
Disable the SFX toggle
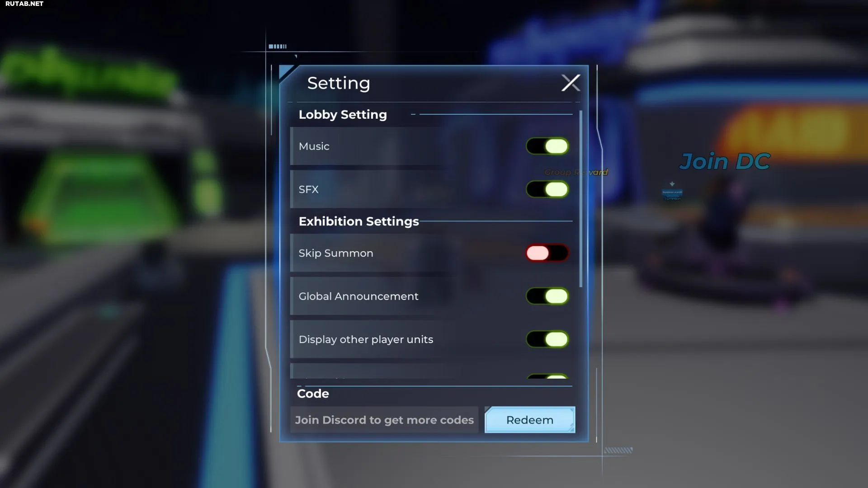point(547,189)
